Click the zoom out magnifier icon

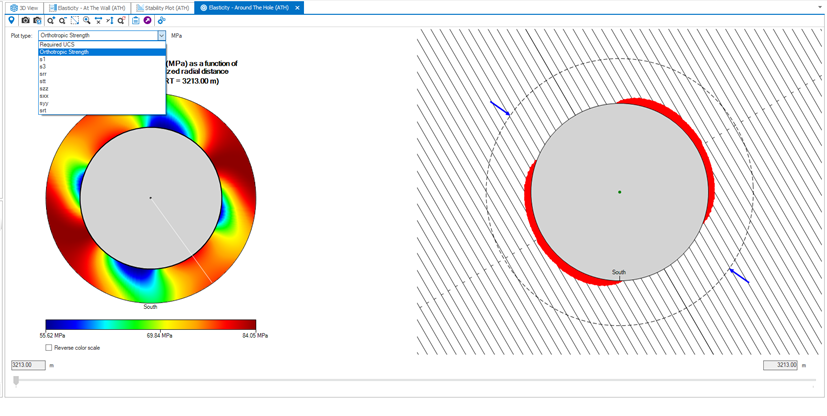point(63,20)
